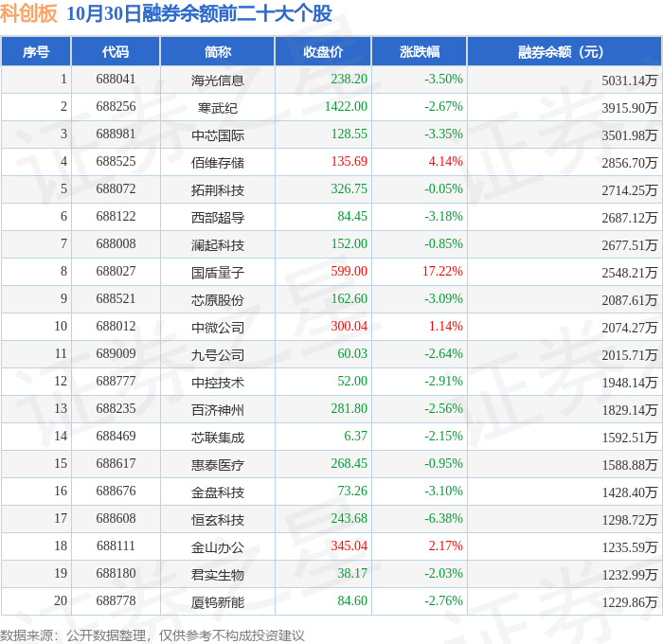This screenshot has width=663, height=644.
Task: Click balance value 2548.21万
Action: pos(630,273)
